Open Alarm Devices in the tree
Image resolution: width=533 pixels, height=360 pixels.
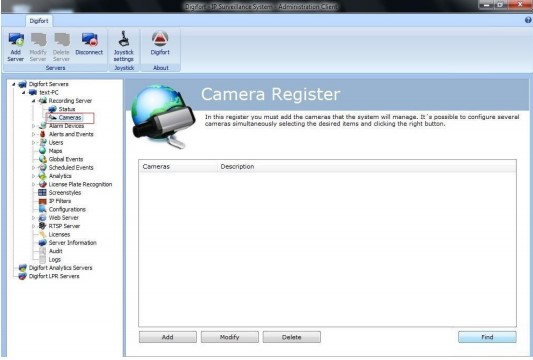pyautogui.click(x=66, y=126)
